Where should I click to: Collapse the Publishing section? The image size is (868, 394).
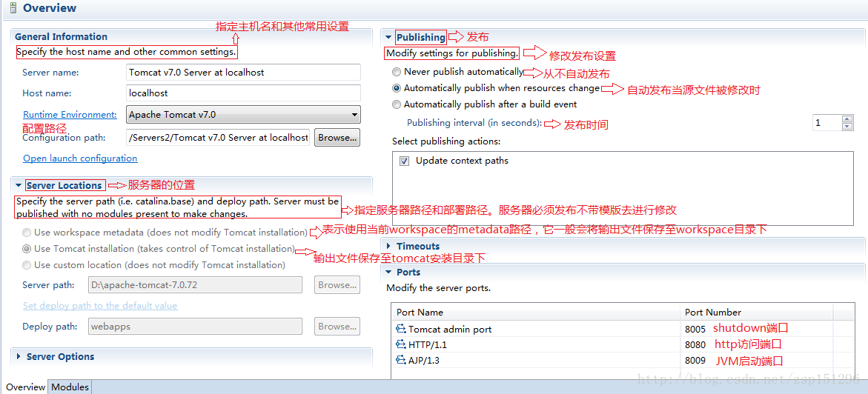point(388,37)
